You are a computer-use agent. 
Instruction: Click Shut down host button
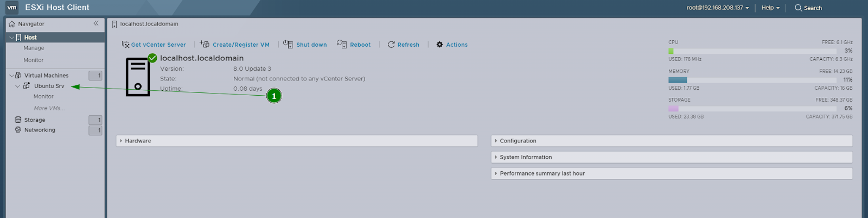pos(305,45)
